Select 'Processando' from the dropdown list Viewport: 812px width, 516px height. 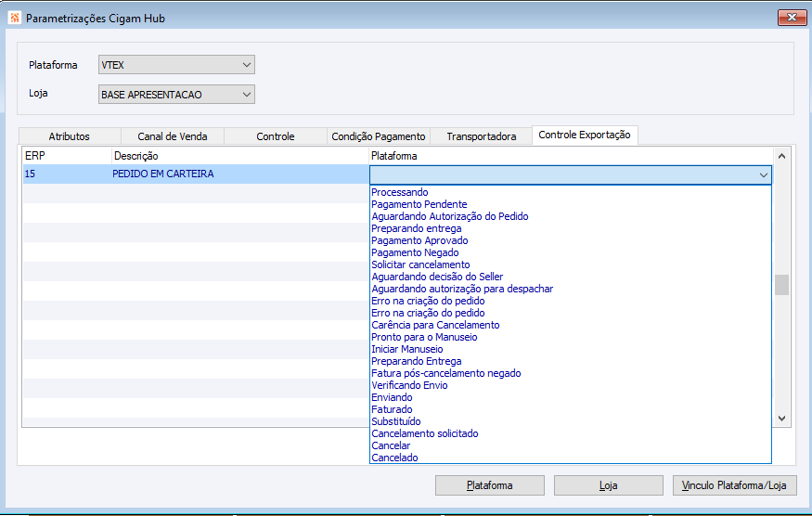pos(400,192)
